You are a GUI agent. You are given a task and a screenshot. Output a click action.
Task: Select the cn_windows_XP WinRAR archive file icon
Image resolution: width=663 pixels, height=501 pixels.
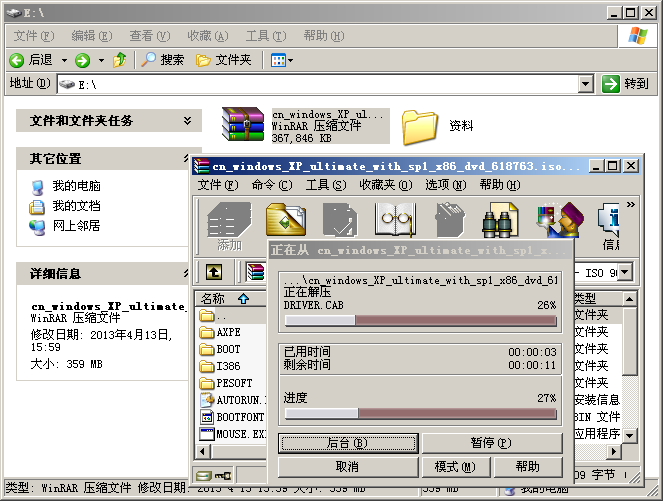click(x=243, y=124)
